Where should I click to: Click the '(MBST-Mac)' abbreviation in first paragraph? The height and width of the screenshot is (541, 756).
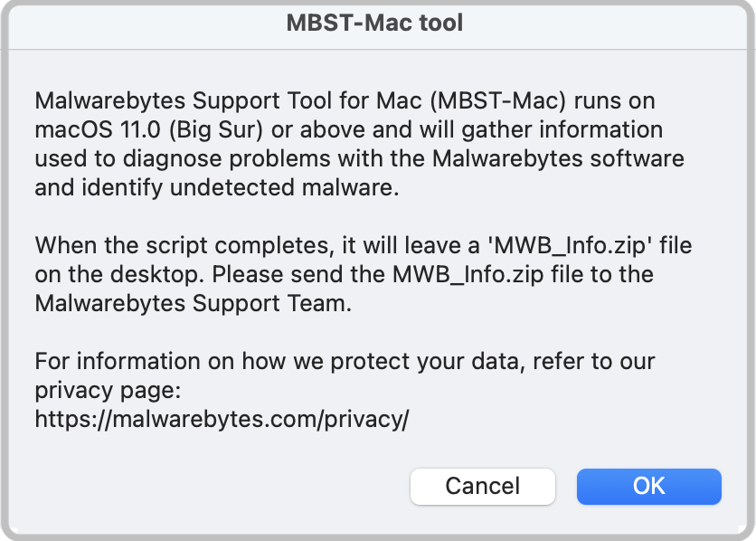click(497, 100)
